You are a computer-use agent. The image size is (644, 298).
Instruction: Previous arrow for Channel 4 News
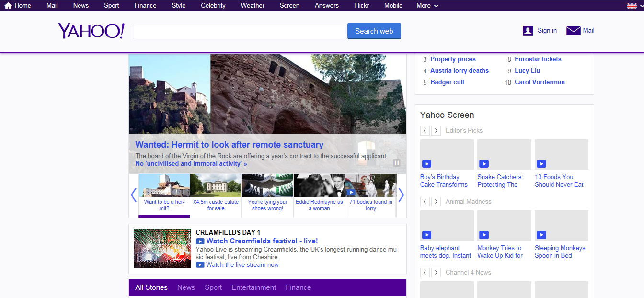425,273
